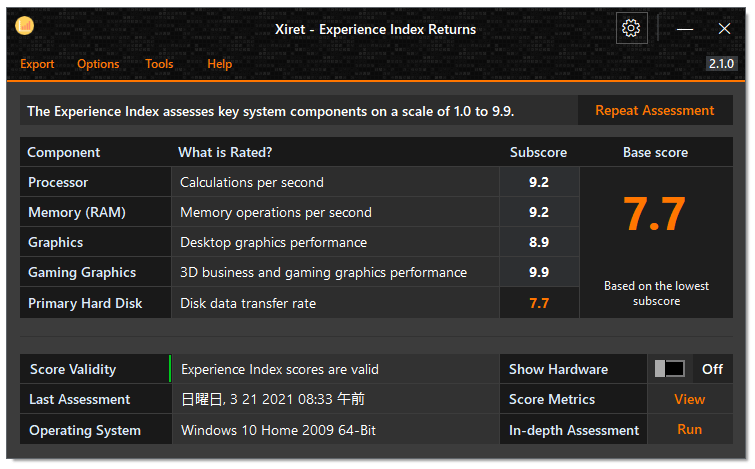
Task: Click the Xiret orange app logo
Action: coord(25,26)
